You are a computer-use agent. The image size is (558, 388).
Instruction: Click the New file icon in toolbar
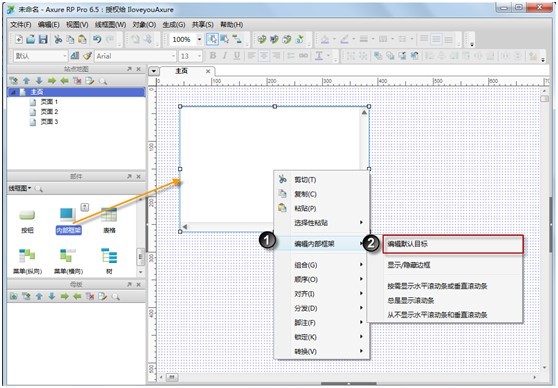point(19,39)
